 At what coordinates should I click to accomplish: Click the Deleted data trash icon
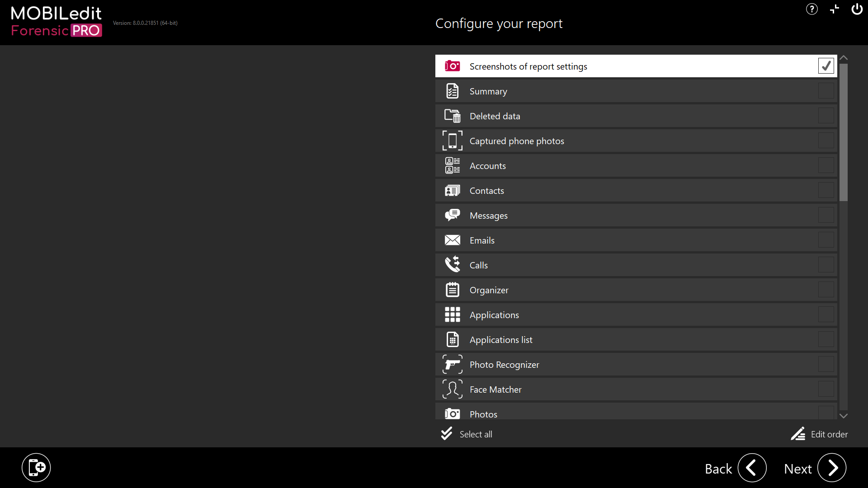coord(452,116)
